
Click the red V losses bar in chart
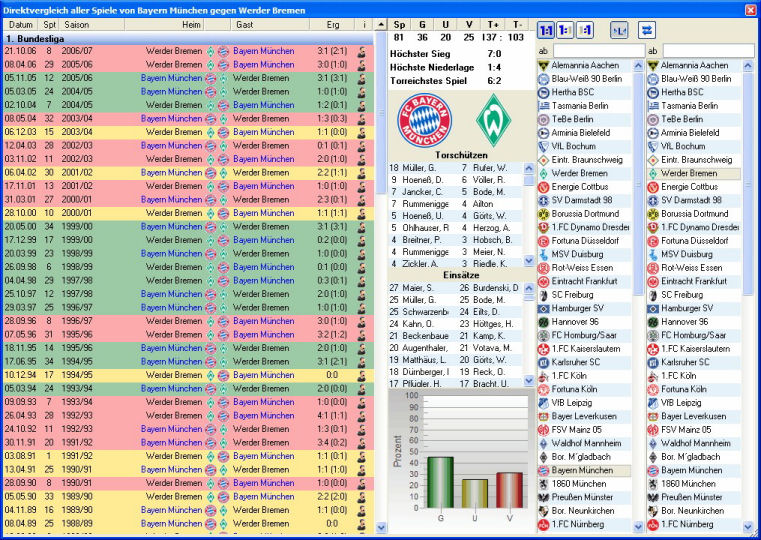tap(509, 490)
